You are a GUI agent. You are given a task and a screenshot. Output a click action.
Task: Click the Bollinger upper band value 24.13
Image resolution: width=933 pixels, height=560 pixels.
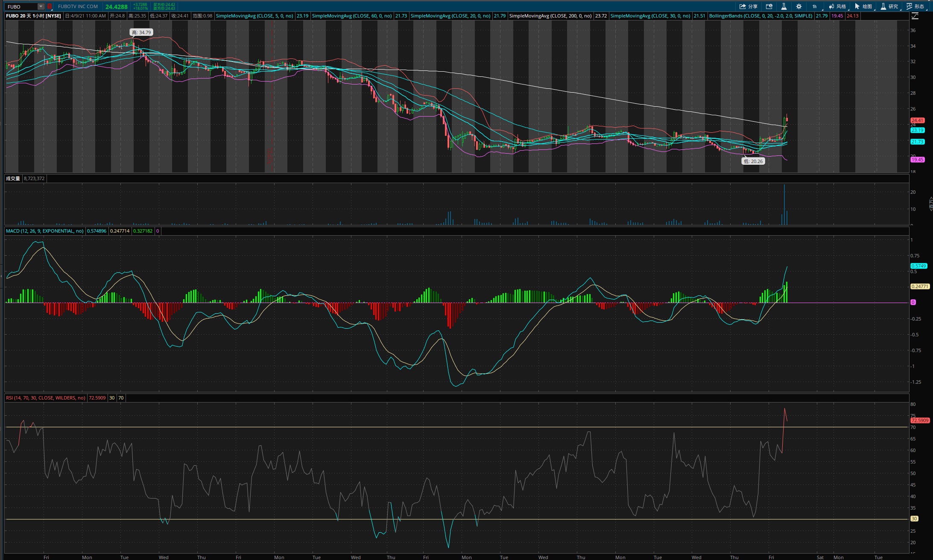pos(852,16)
